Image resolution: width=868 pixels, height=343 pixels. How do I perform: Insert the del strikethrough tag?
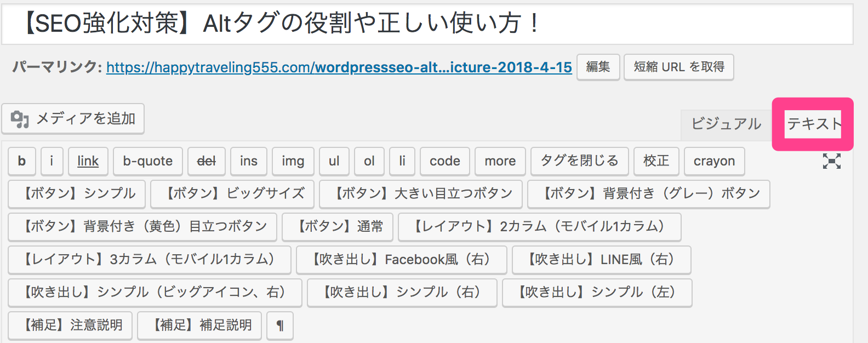pyautogui.click(x=207, y=161)
